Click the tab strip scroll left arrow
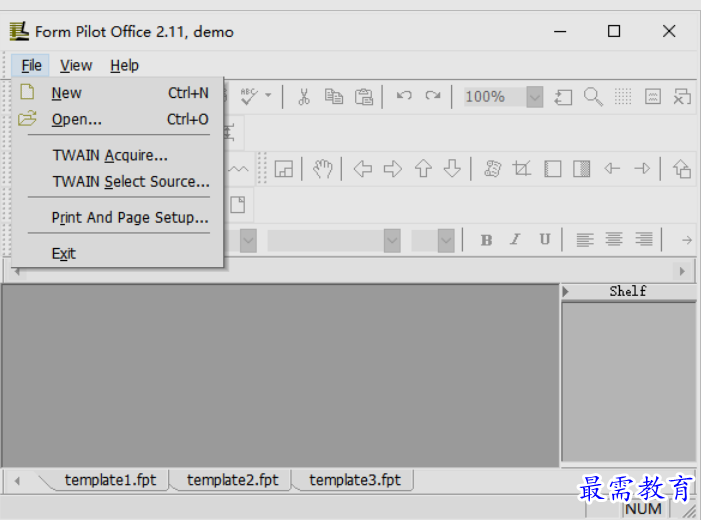 (17, 481)
